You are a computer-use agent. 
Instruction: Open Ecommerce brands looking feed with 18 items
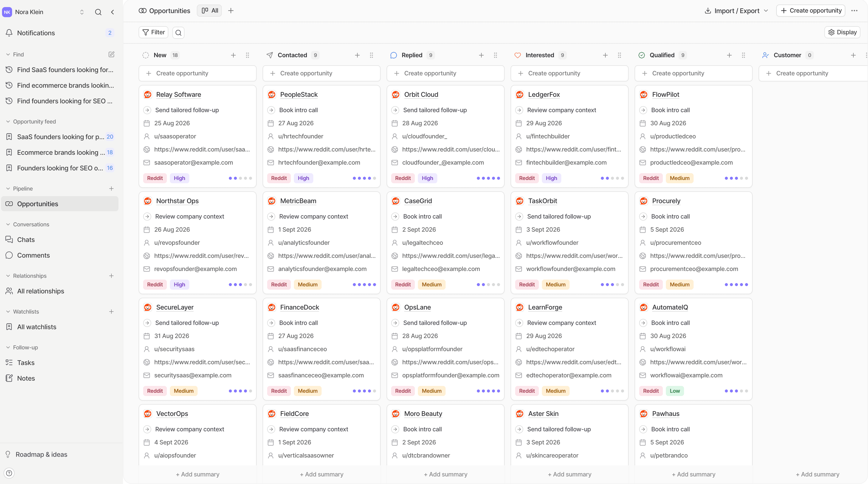60,152
